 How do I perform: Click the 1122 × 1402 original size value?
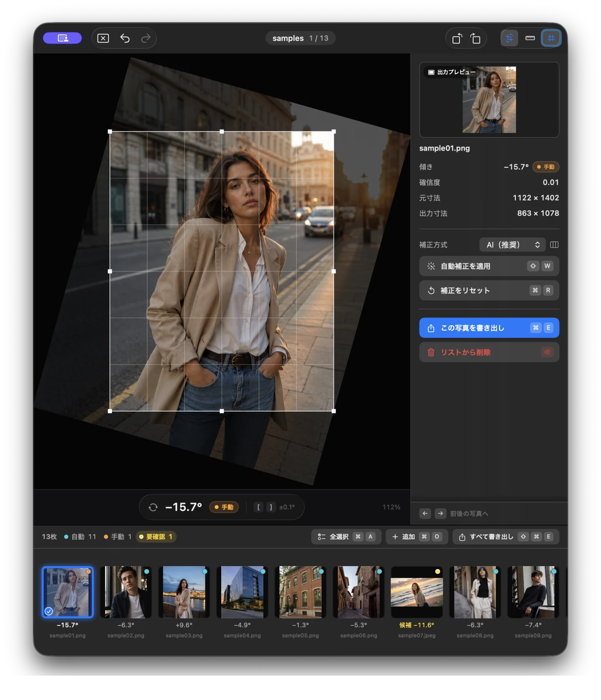coord(536,198)
